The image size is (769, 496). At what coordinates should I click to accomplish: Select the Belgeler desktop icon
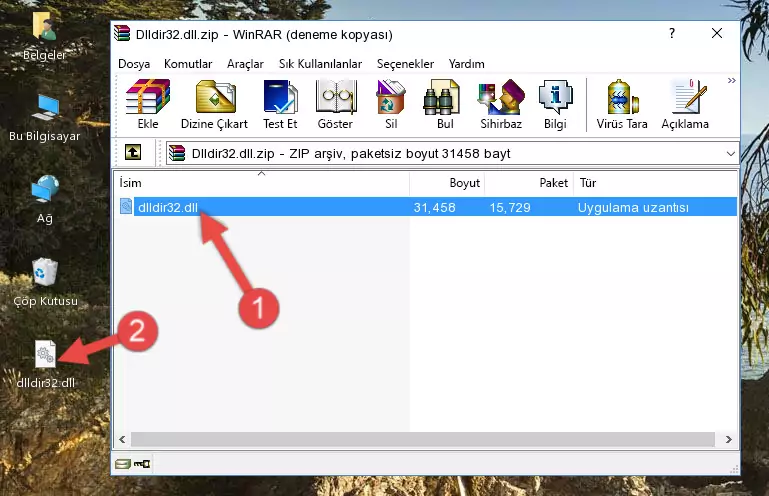(x=45, y=37)
